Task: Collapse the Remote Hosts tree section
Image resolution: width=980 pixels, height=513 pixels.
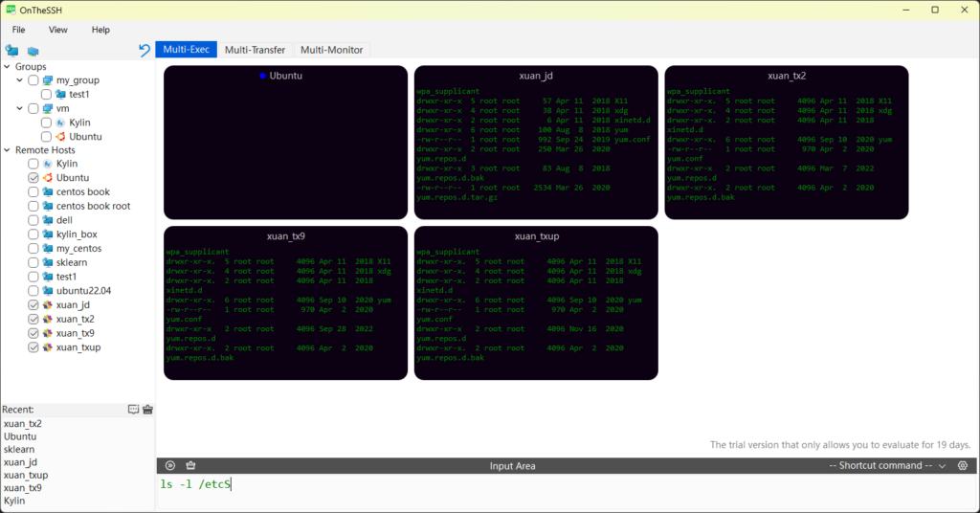Action: coord(7,150)
